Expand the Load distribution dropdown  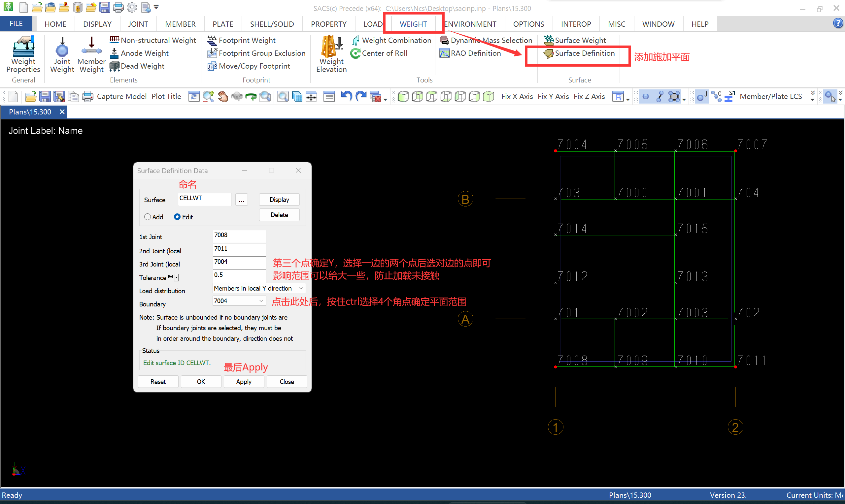(x=301, y=288)
